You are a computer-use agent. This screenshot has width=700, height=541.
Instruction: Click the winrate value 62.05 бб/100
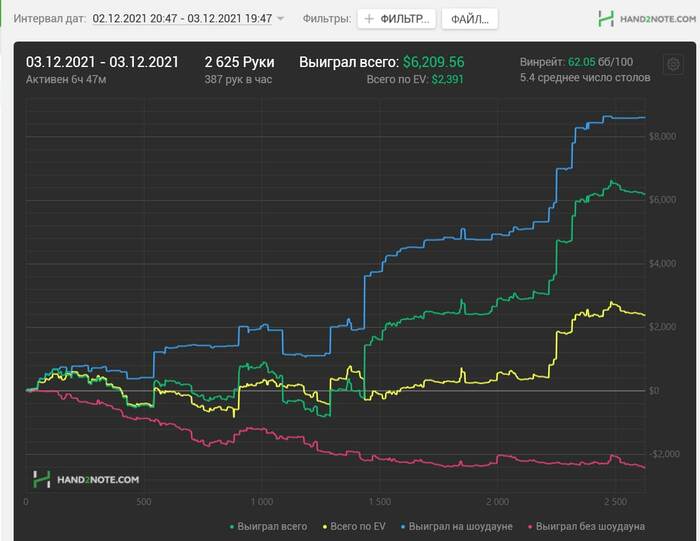(600, 62)
